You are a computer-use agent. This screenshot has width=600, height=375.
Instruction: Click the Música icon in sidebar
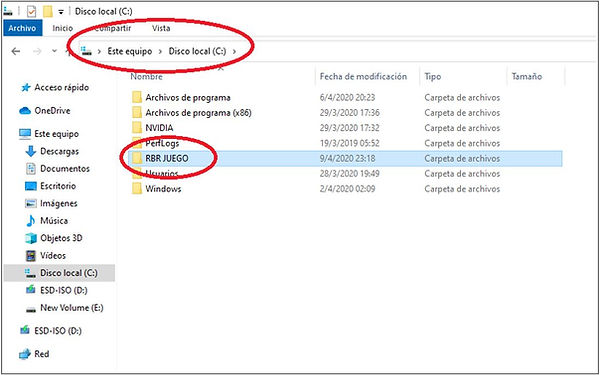pyautogui.click(x=31, y=221)
